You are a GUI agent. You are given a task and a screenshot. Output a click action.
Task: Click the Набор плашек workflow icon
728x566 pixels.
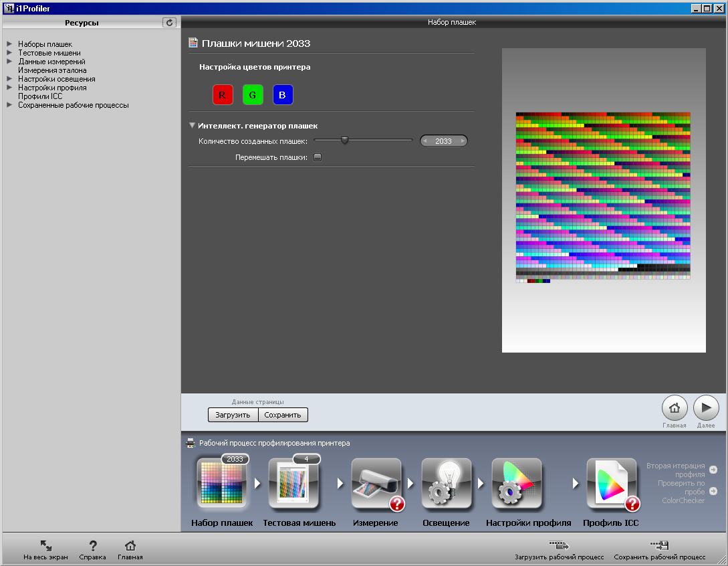coord(222,484)
